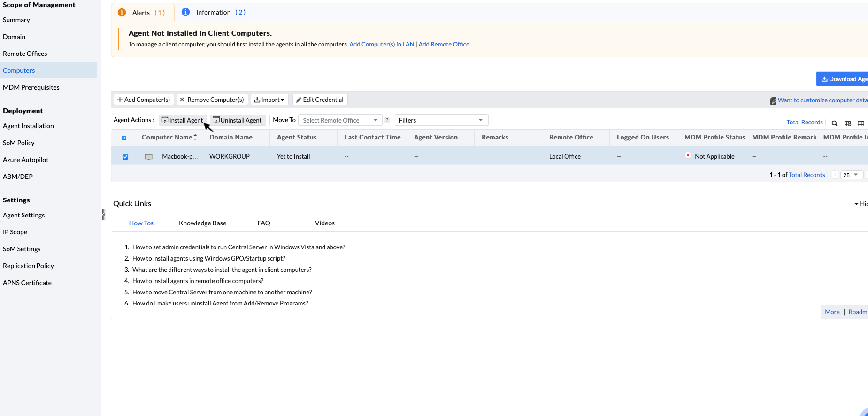868x416 pixels.
Task: Open the Knowledge Base tab in Quick Links
Action: pyautogui.click(x=202, y=223)
